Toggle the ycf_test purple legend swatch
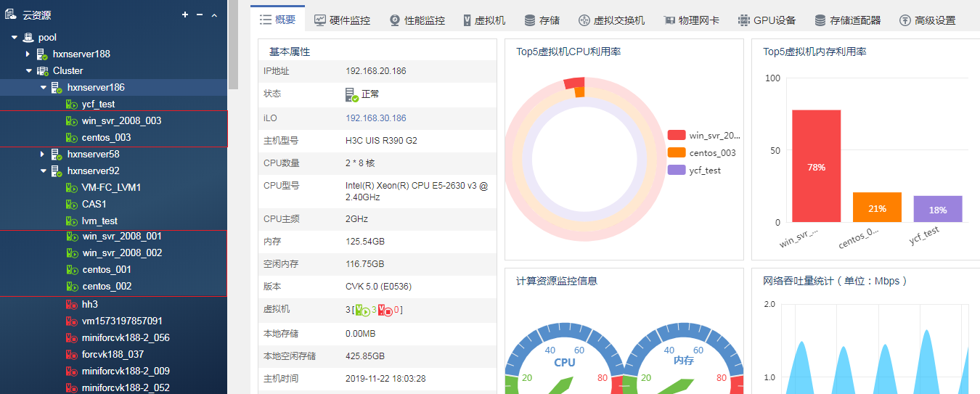980x394 pixels. [677, 170]
